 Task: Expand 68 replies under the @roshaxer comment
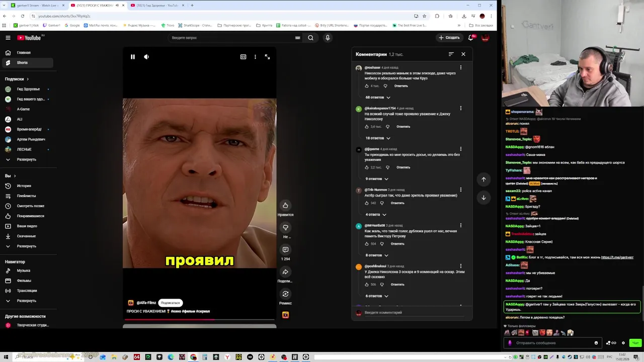(378, 98)
